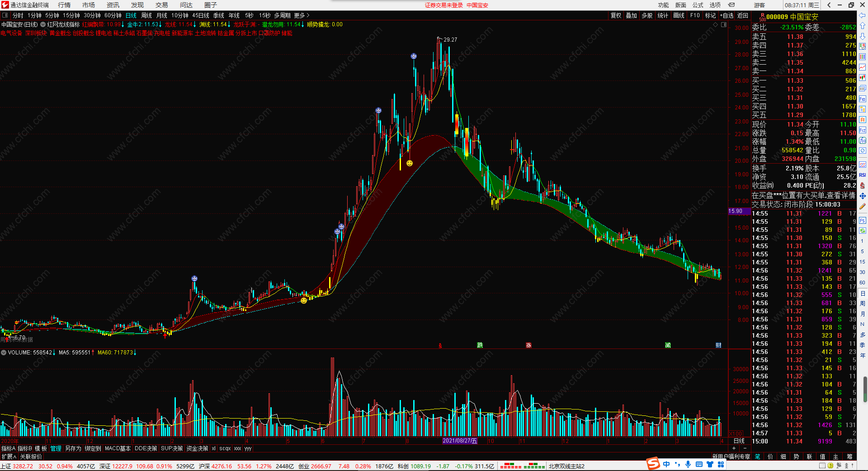Select the 价 tab at panel bottom

[770, 457]
